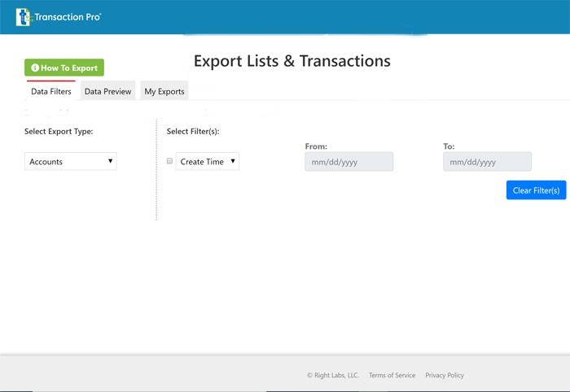Click the Export Lists & Transactions heading

pos(292,61)
